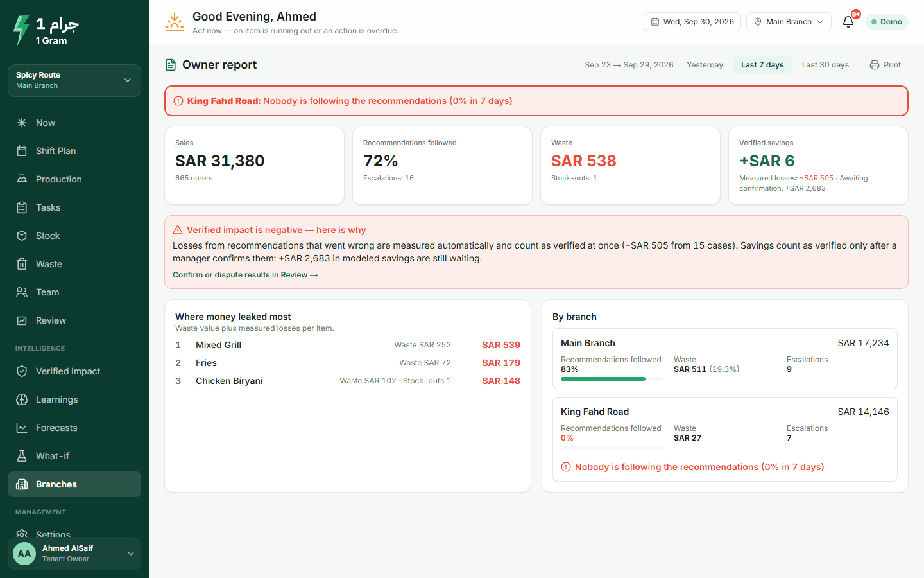Image resolution: width=924 pixels, height=578 pixels.
Task: Click King Fahd Road recommendations progress bar
Action: (612, 448)
